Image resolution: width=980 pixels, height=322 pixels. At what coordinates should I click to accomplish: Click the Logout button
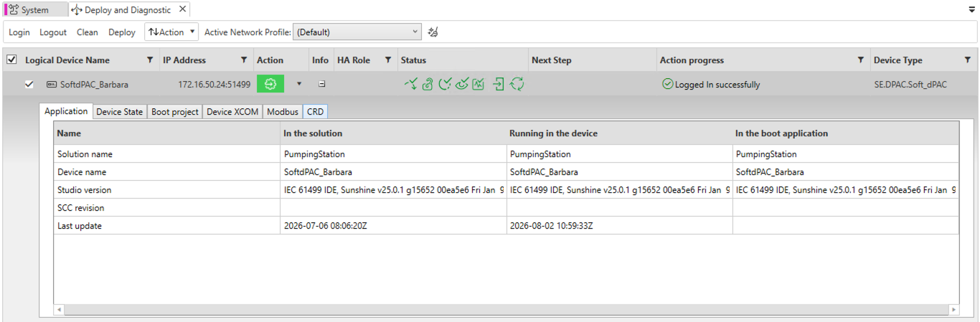(53, 32)
